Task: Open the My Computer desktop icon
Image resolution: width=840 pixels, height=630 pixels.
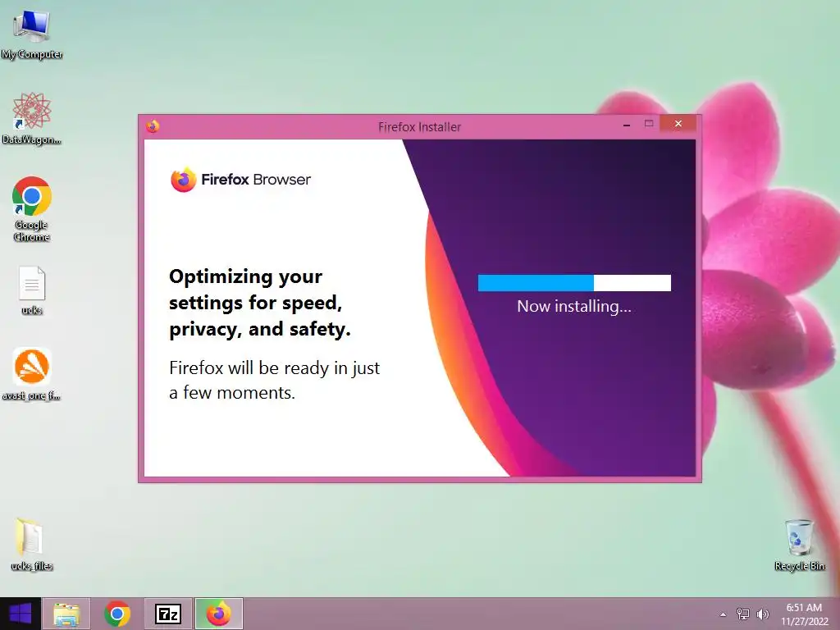Action: [32, 34]
